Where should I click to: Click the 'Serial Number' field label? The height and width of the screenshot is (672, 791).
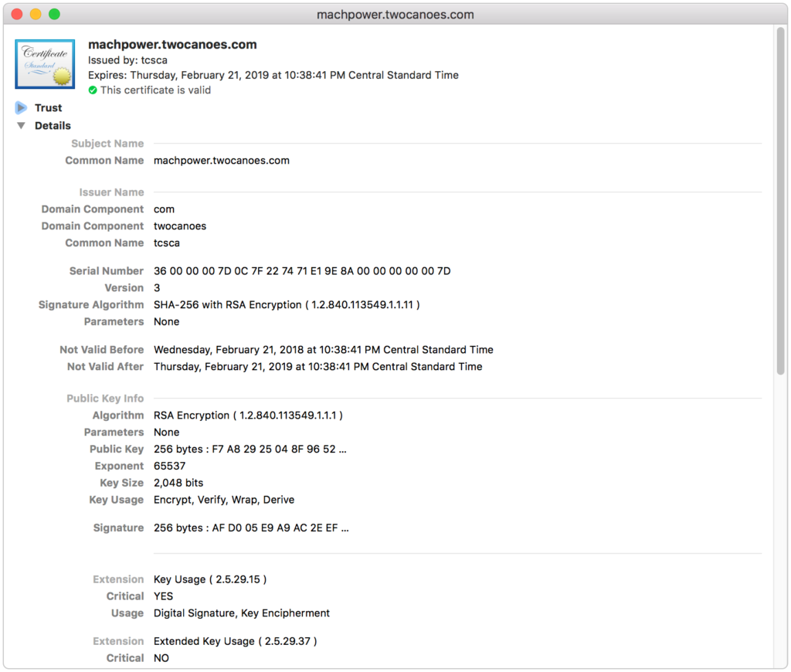(107, 271)
